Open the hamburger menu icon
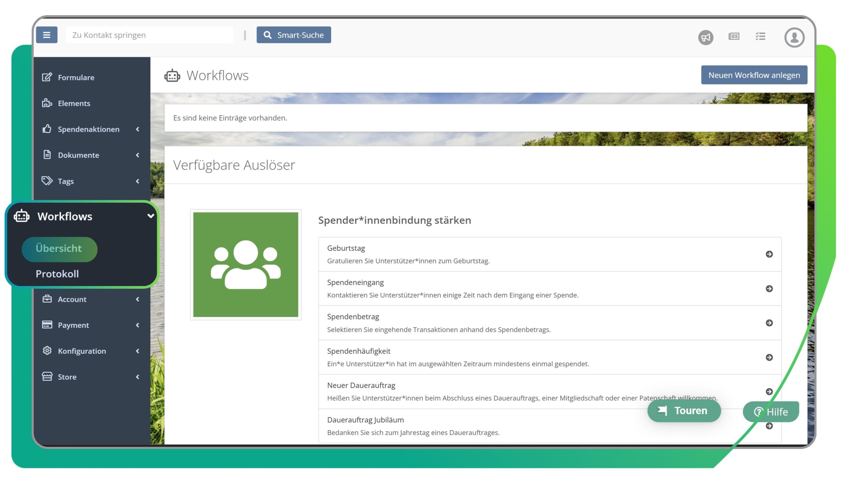868x488 pixels. click(x=47, y=35)
